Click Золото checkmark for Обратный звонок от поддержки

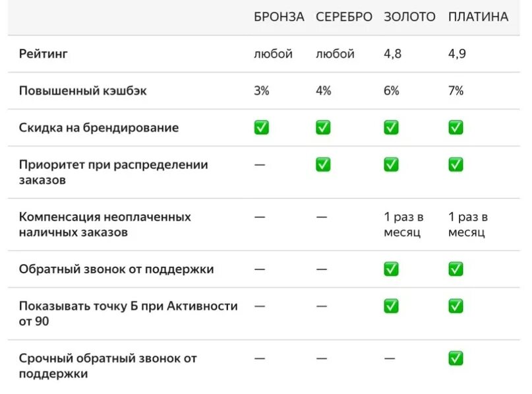pyautogui.click(x=391, y=269)
